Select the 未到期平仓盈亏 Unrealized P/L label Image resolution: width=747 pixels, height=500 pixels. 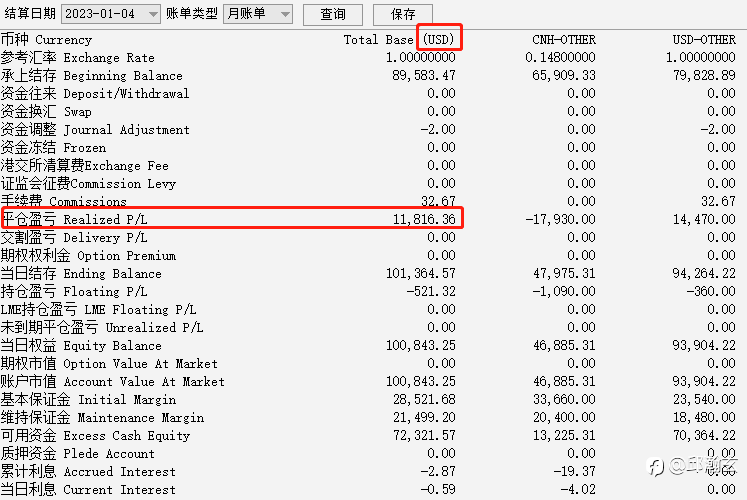102,327
